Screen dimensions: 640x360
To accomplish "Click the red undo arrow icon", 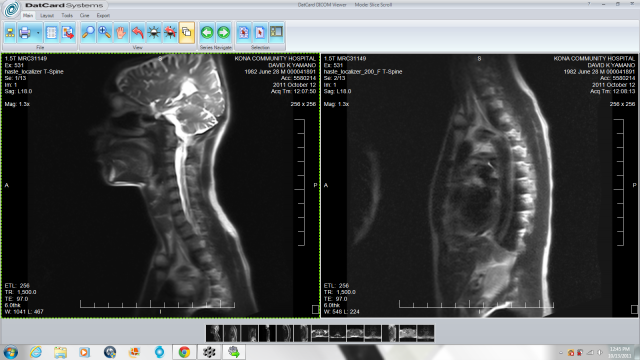I will 138,32.
